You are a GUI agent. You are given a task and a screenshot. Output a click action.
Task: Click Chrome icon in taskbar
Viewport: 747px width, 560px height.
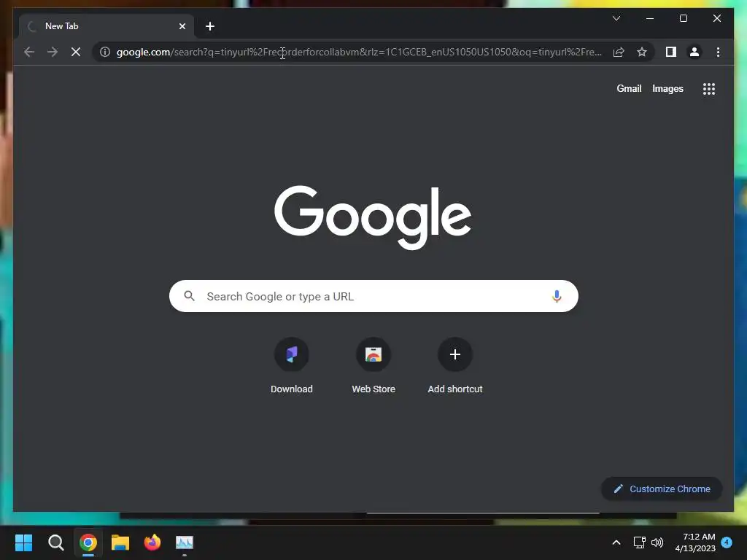coord(88,542)
